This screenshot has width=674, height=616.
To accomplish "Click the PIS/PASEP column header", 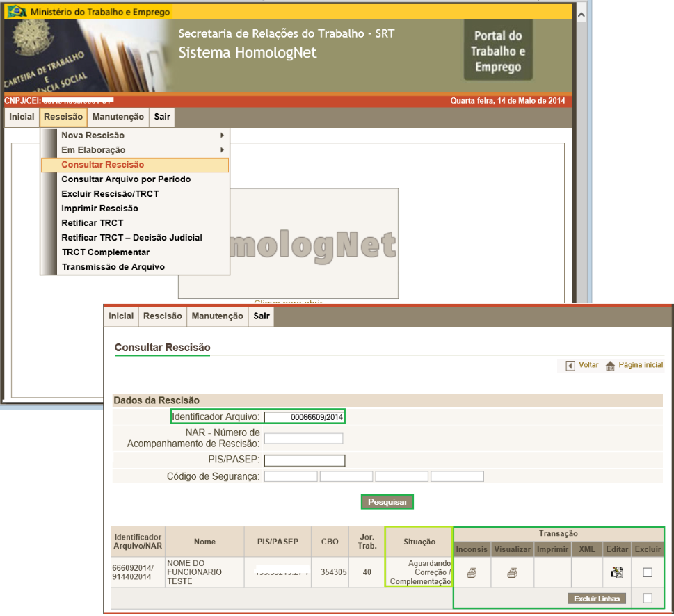I will tap(278, 542).
